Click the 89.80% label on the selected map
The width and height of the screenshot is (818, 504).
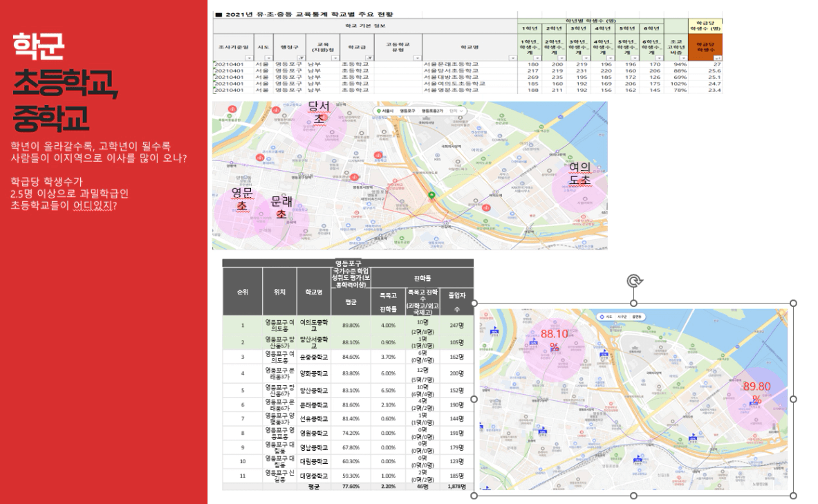[757, 393]
